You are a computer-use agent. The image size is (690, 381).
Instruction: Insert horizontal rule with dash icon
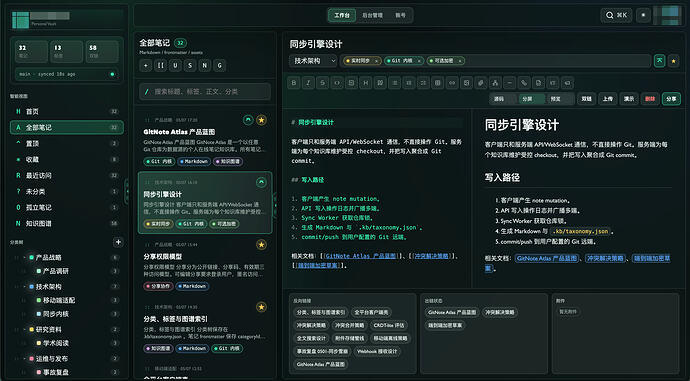pos(510,83)
